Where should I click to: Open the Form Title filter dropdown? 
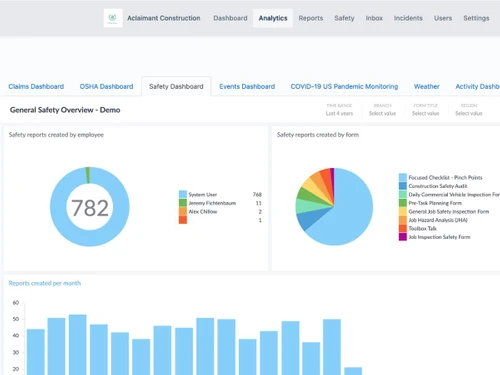pos(426,110)
